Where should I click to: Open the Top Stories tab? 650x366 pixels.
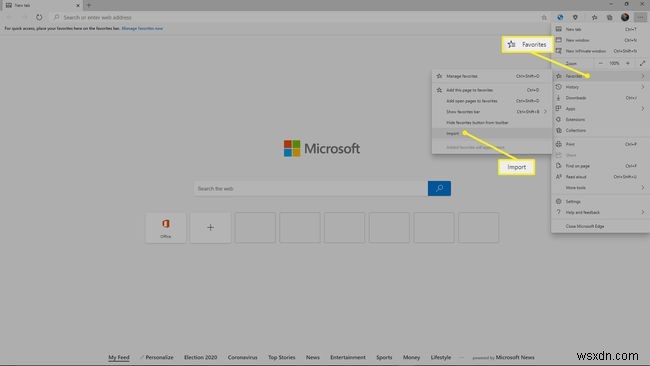(282, 357)
